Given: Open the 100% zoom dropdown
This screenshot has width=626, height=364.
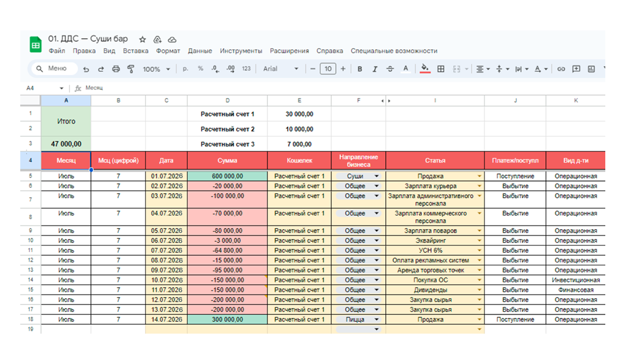Looking at the screenshot, I should point(156,69).
